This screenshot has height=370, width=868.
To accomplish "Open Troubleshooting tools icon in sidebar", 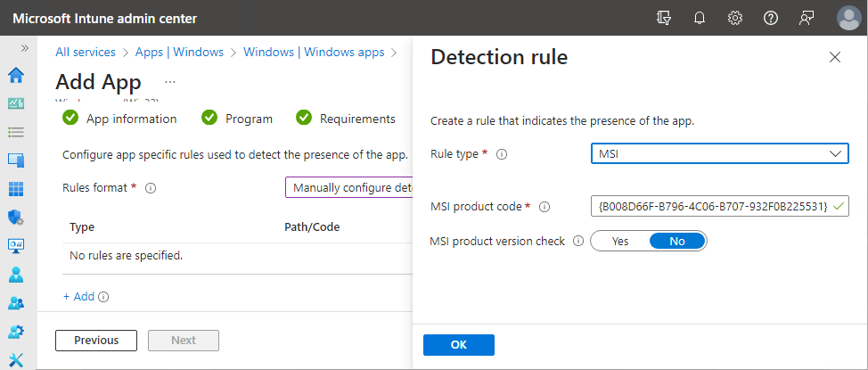I will click(16, 359).
